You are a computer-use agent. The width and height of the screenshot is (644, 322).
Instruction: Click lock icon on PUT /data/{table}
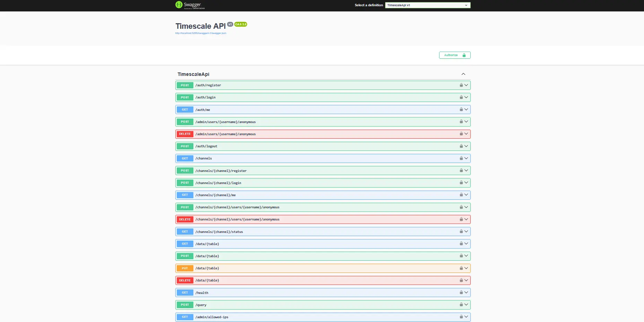tap(461, 268)
